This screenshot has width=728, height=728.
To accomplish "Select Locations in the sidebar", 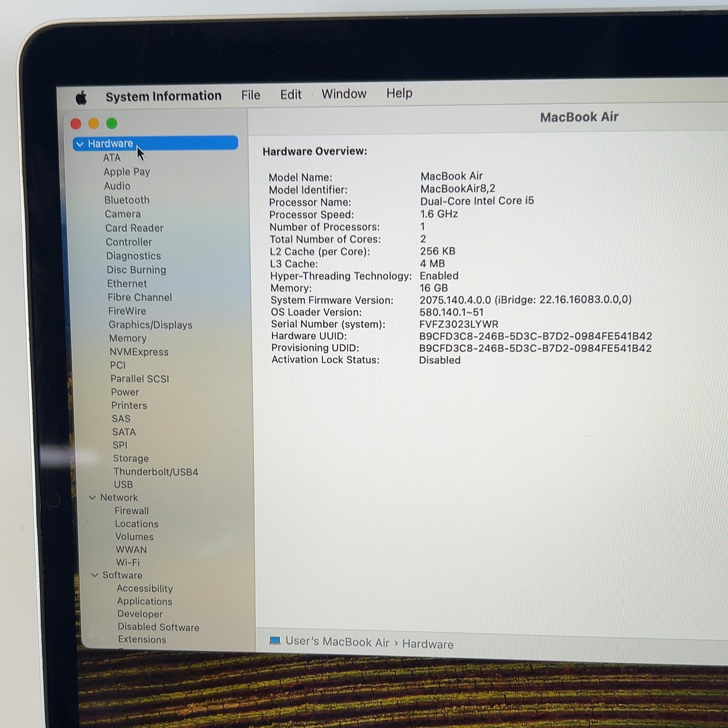I will point(136,524).
